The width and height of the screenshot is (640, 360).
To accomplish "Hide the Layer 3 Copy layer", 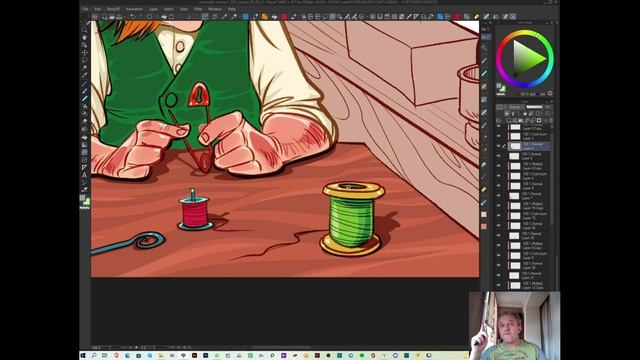I will tap(499, 127).
